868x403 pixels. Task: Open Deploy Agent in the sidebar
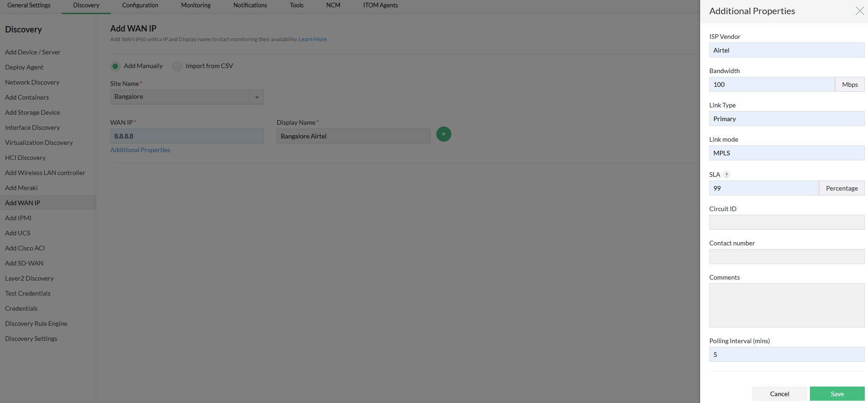[24, 67]
